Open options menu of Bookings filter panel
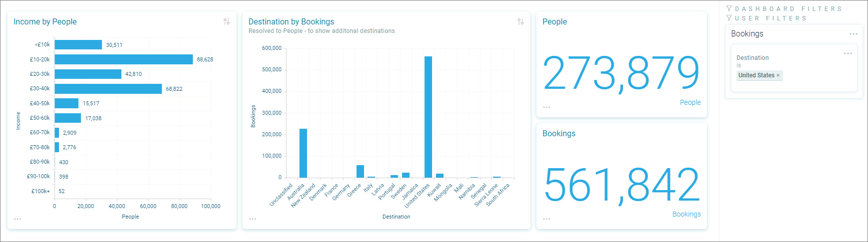Image resolution: width=868 pixels, height=242 pixels. (x=853, y=34)
